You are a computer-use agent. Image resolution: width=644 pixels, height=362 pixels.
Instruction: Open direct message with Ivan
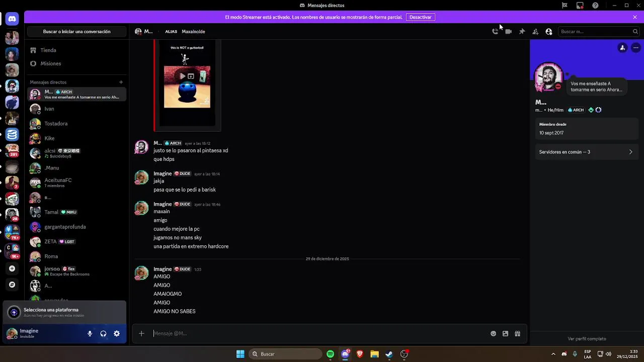77,109
